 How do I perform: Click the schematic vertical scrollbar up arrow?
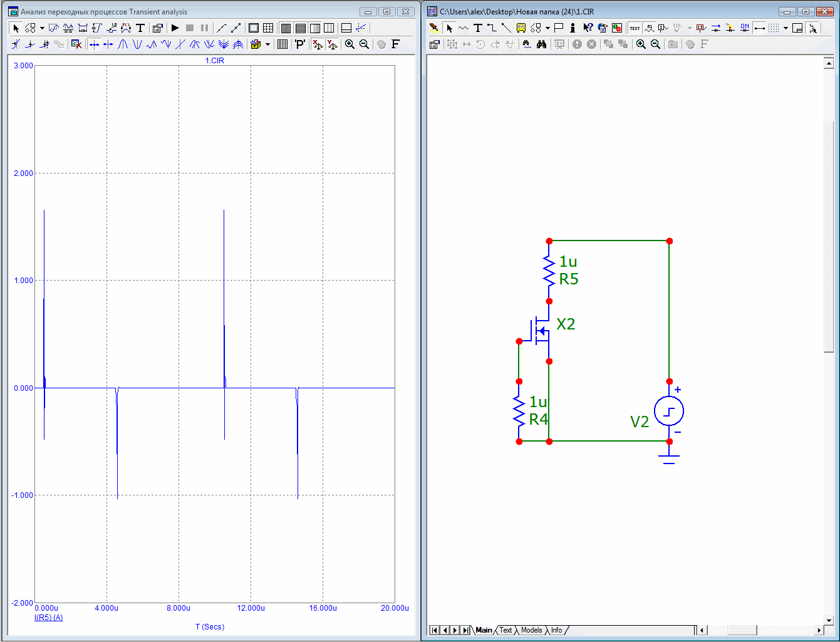click(x=829, y=62)
